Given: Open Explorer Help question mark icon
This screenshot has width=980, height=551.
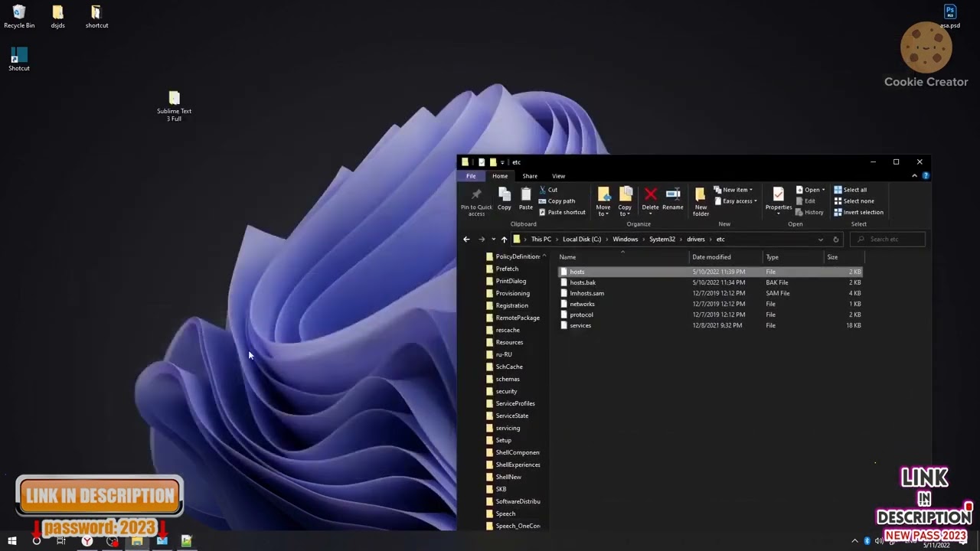Looking at the screenshot, I should 926,176.
